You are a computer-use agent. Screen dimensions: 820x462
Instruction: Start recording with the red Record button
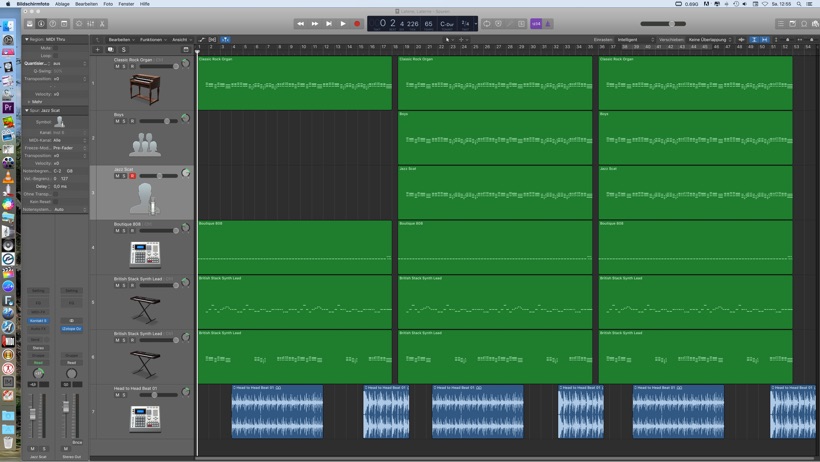(x=357, y=24)
